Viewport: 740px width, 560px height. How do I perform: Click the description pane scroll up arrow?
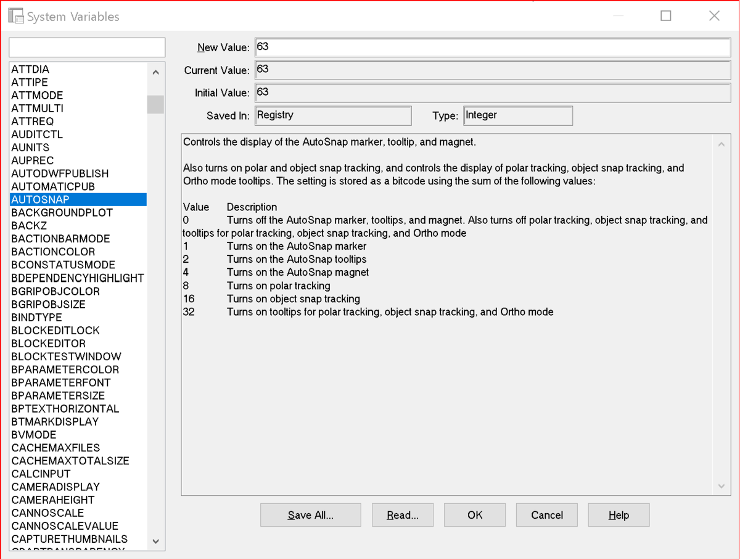coord(721,144)
